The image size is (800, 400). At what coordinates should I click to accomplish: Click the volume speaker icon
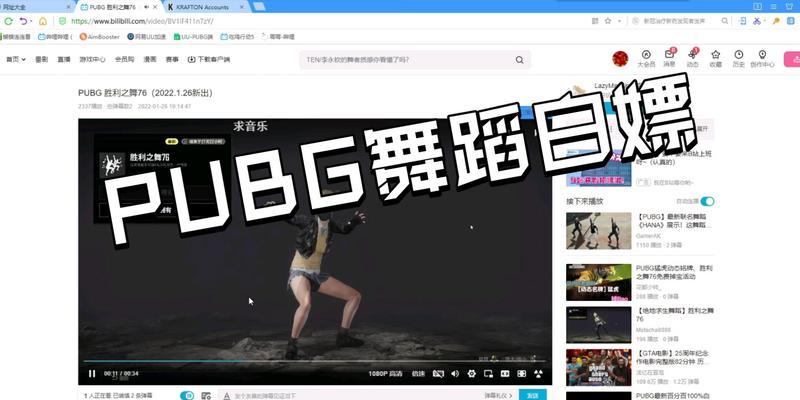coord(455,374)
